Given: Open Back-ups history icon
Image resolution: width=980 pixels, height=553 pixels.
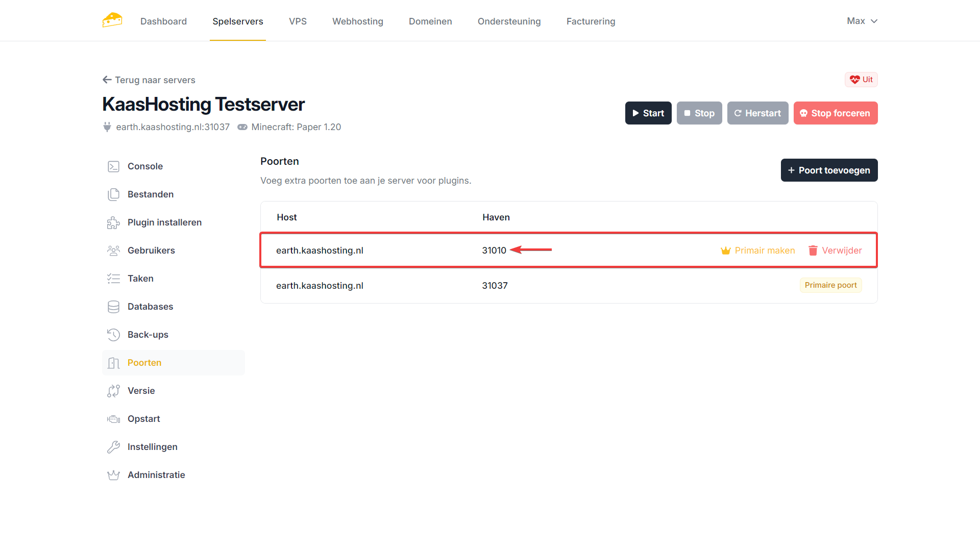Looking at the screenshot, I should 113,335.
